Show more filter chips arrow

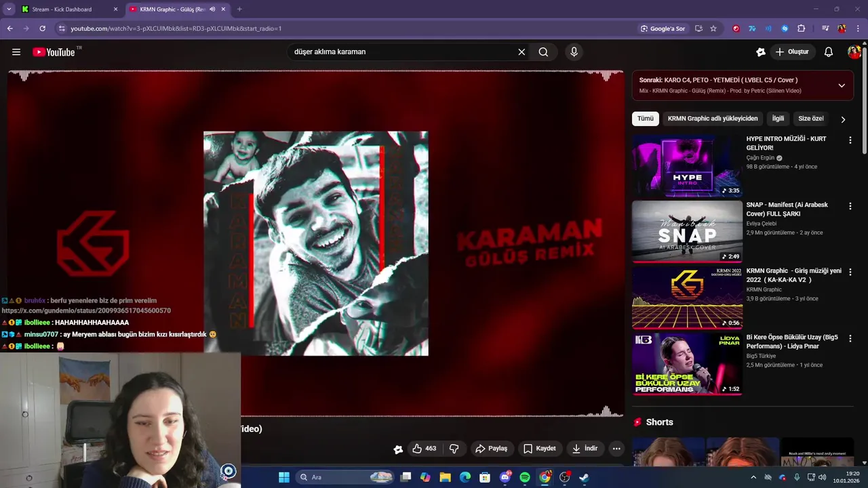[x=843, y=119]
